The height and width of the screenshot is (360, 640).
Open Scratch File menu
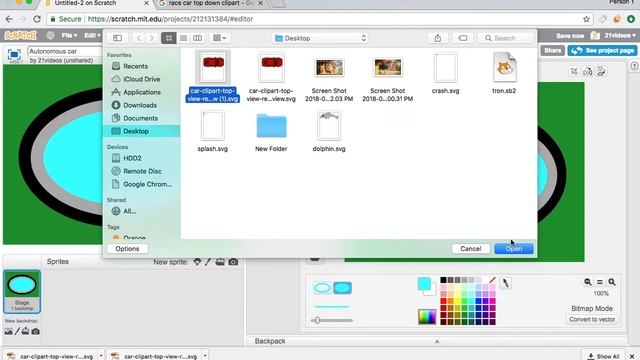pyautogui.click(x=69, y=36)
